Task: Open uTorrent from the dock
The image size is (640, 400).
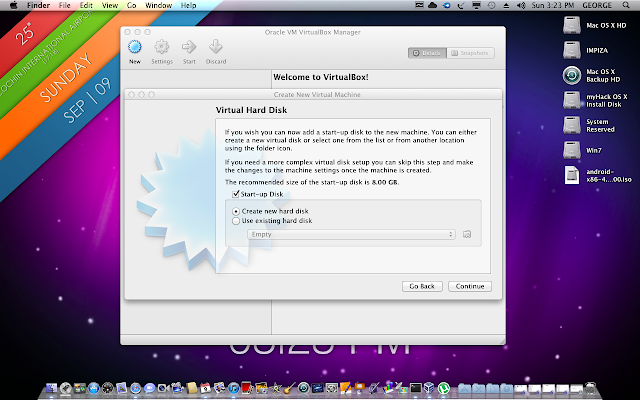Action: 444,388
